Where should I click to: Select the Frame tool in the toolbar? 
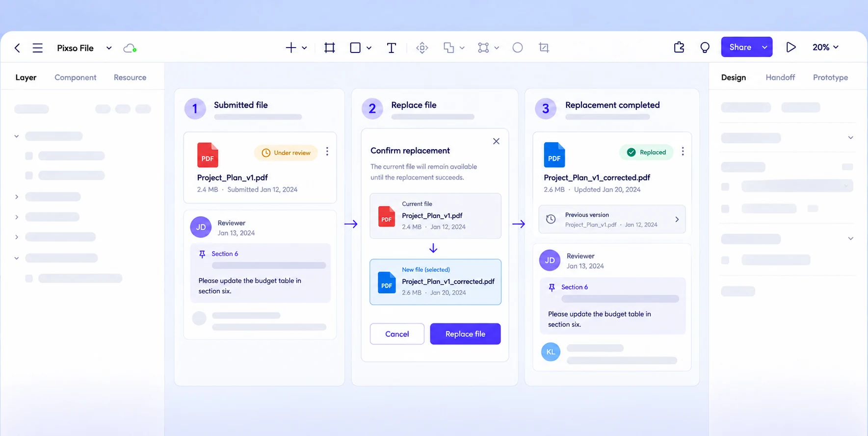(x=330, y=48)
